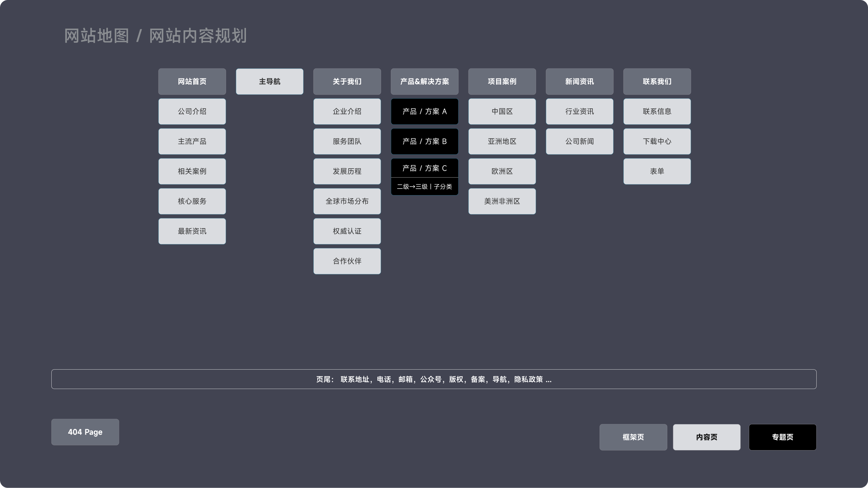Click the 产品&解决方案 header

[x=424, y=82]
